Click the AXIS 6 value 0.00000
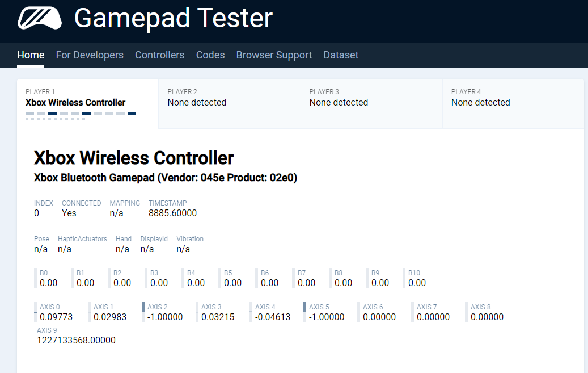The width and height of the screenshot is (588, 373). pos(379,317)
